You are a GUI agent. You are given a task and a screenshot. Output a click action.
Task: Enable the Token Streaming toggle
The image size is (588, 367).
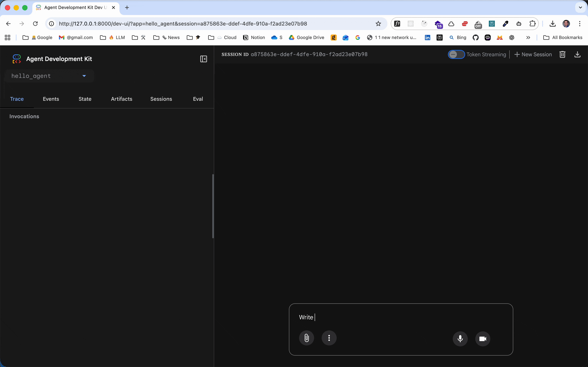456,54
